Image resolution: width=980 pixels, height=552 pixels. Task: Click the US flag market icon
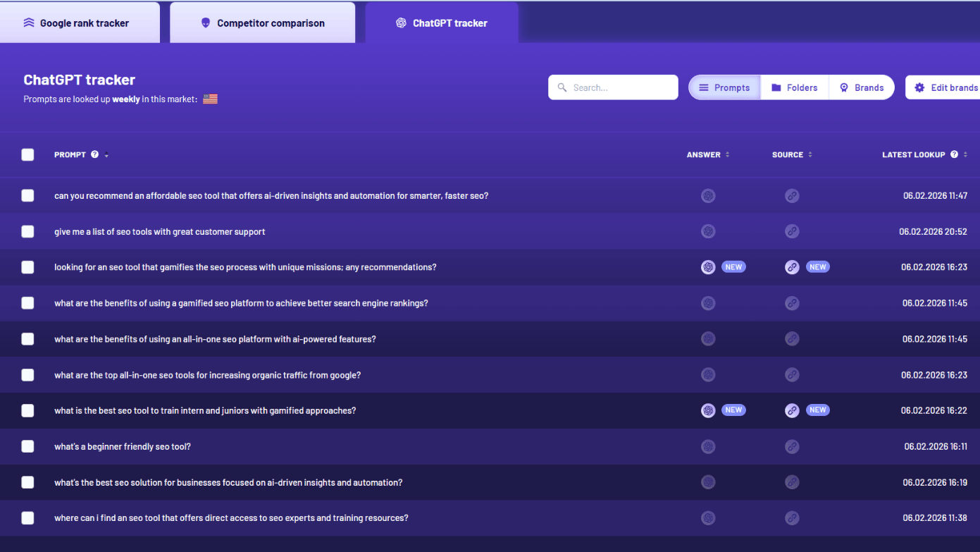(210, 99)
